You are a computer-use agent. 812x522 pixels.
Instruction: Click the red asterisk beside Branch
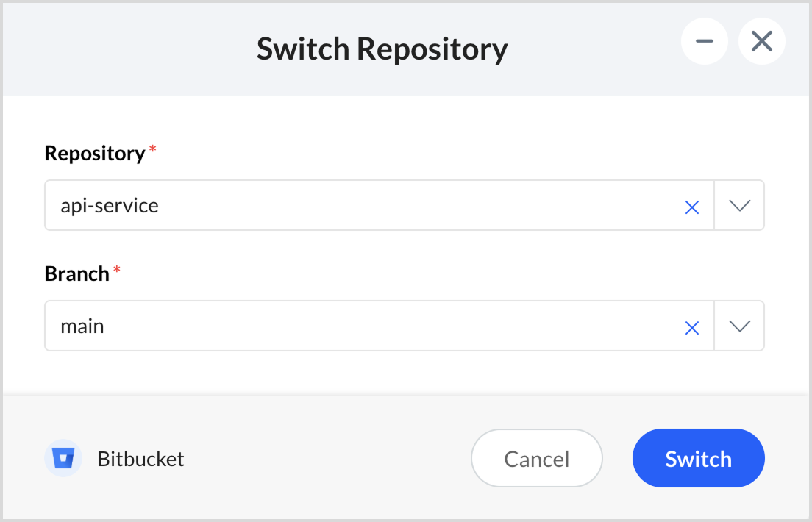(x=117, y=271)
